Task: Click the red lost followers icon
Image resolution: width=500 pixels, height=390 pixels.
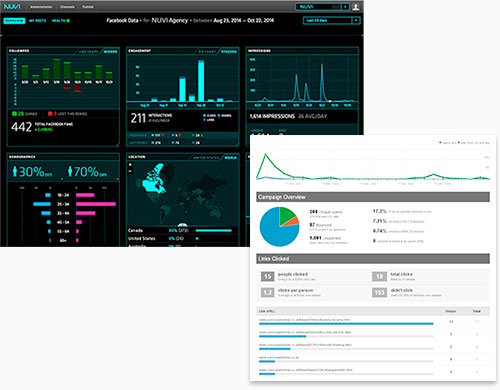Action: 50,114
